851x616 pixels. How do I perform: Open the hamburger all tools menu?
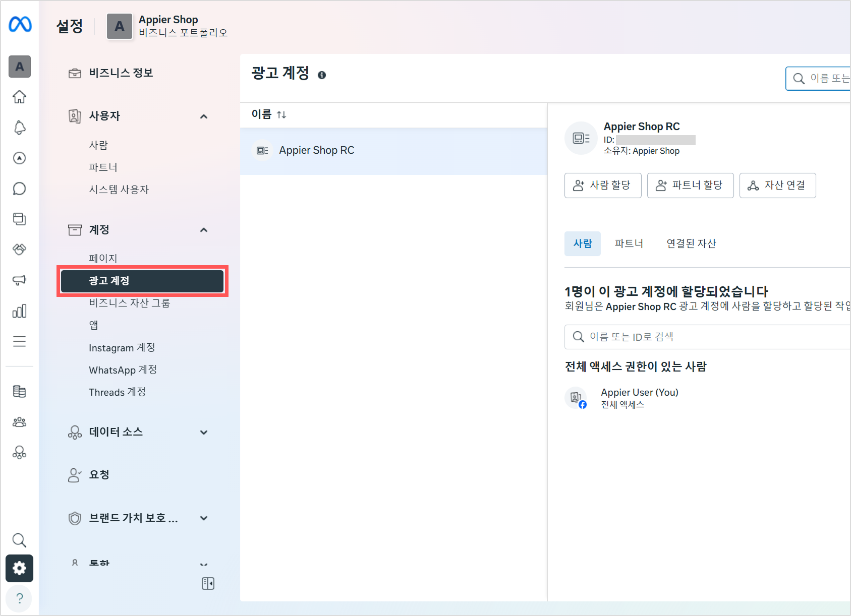(x=19, y=341)
